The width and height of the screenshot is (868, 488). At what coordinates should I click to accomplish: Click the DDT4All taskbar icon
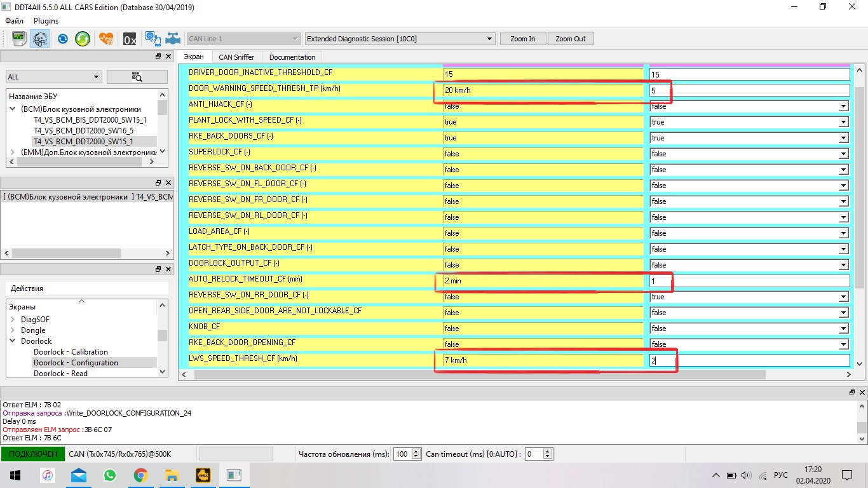[234, 475]
